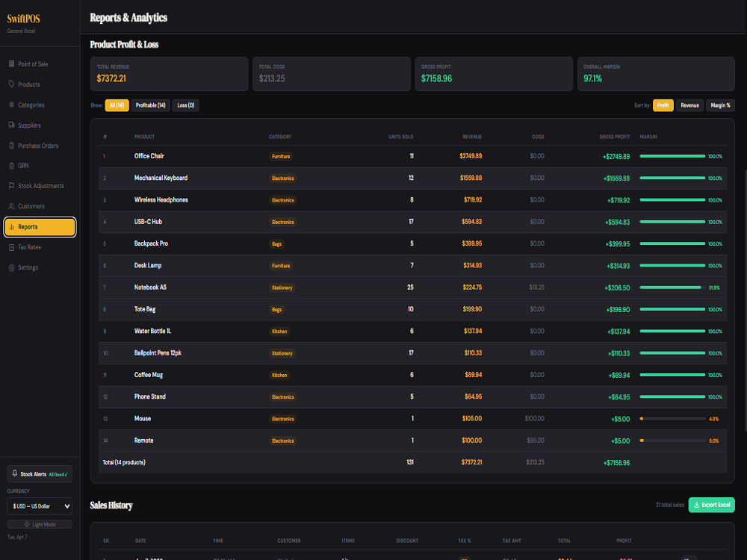Click Overall Margin 97.1% card
This screenshot has height=560, width=747.
click(656, 74)
